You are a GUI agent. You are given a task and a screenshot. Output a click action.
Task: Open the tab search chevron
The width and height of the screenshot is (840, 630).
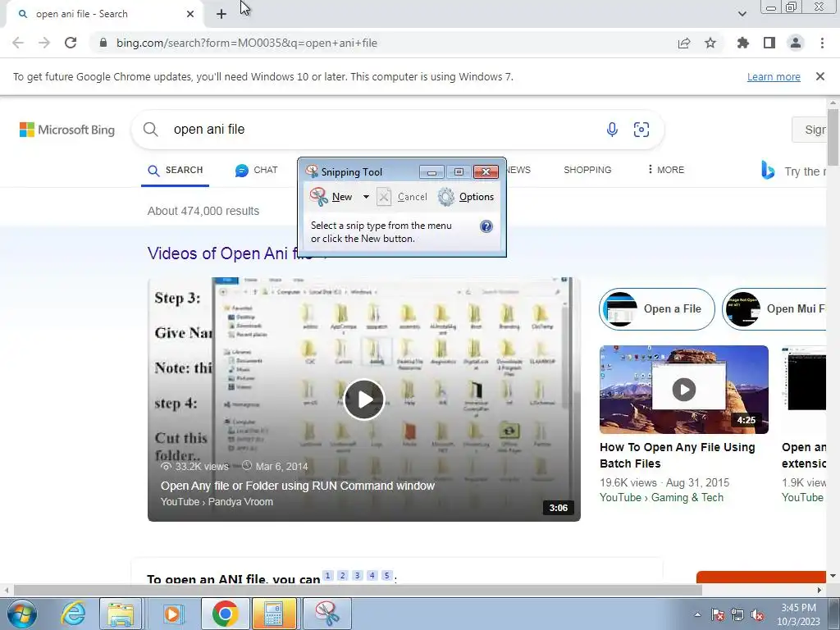pos(742,14)
